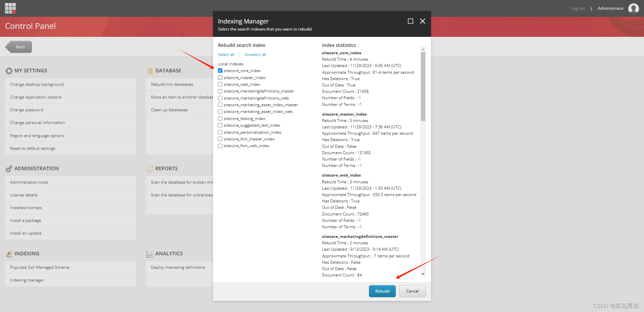The image size is (644, 312).
Task: Click the Administrator profile avatar
Action: click(x=633, y=8)
